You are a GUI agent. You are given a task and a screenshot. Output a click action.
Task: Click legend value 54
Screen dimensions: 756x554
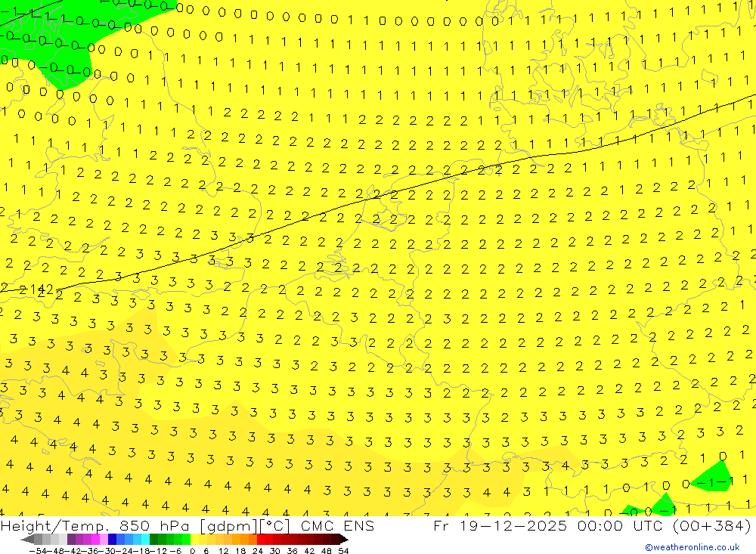[343, 551]
